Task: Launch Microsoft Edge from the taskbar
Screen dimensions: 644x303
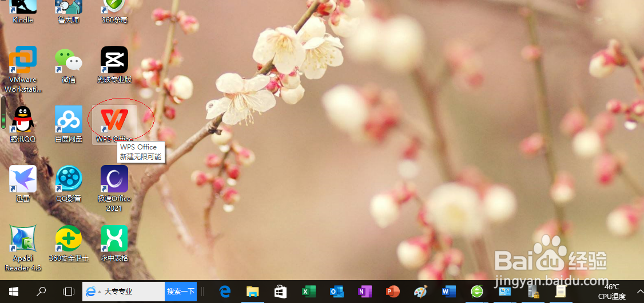Action: coord(225,292)
